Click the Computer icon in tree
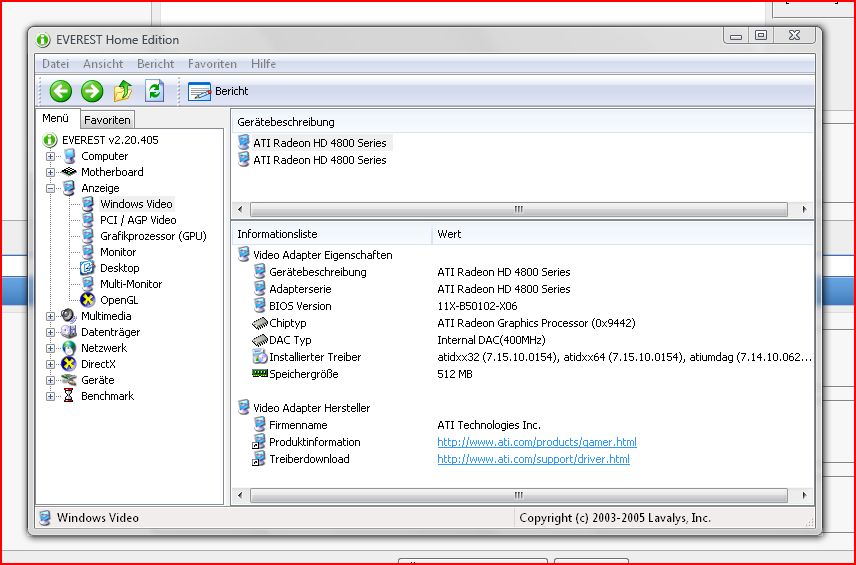The height and width of the screenshot is (565, 856). [x=69, y=156]
